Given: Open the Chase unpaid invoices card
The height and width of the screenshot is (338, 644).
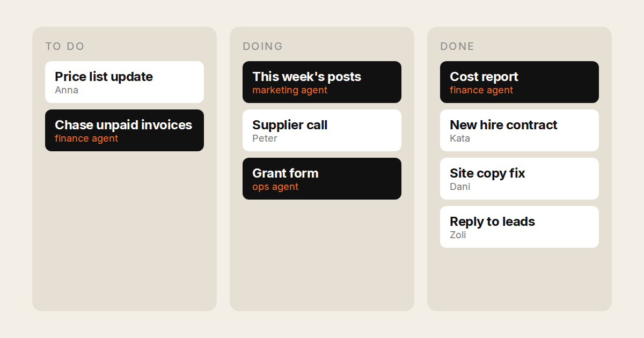Looking at the screenshot, I should coord(125,130).
